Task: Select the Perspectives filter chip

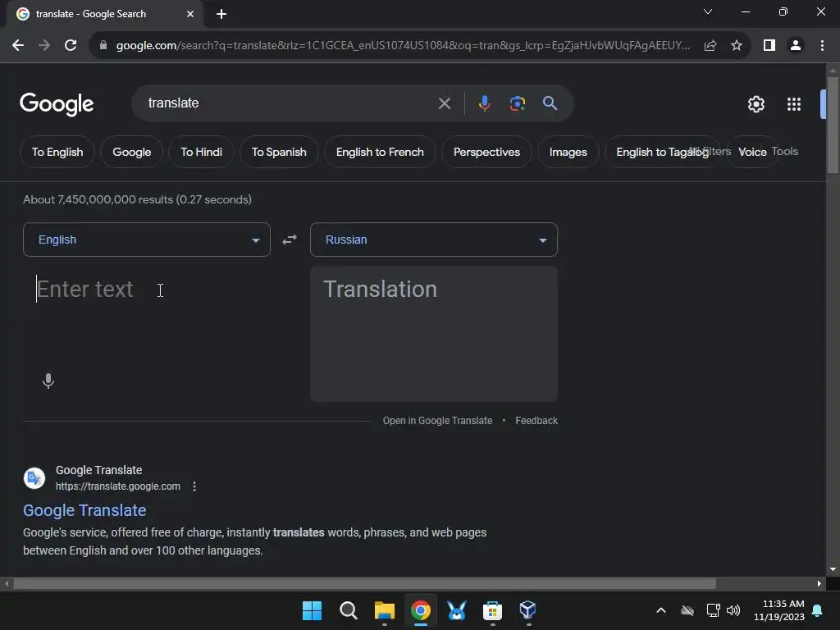Action: pyautogui.click(x=486, y=152)
